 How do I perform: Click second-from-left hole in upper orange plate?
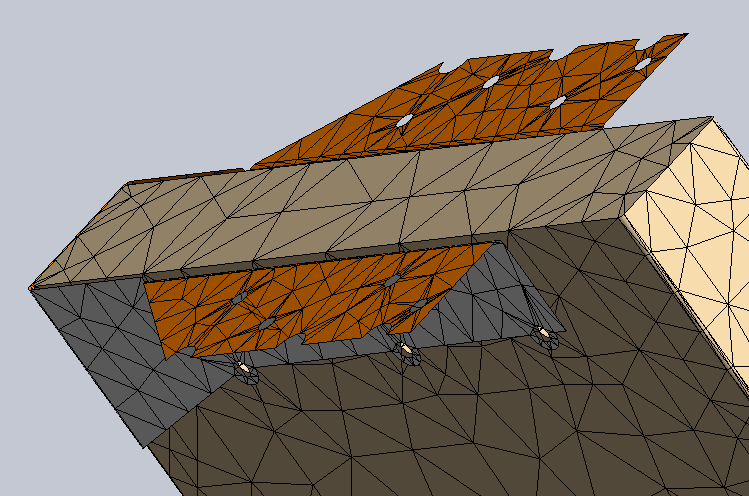(x=491, y=82)
